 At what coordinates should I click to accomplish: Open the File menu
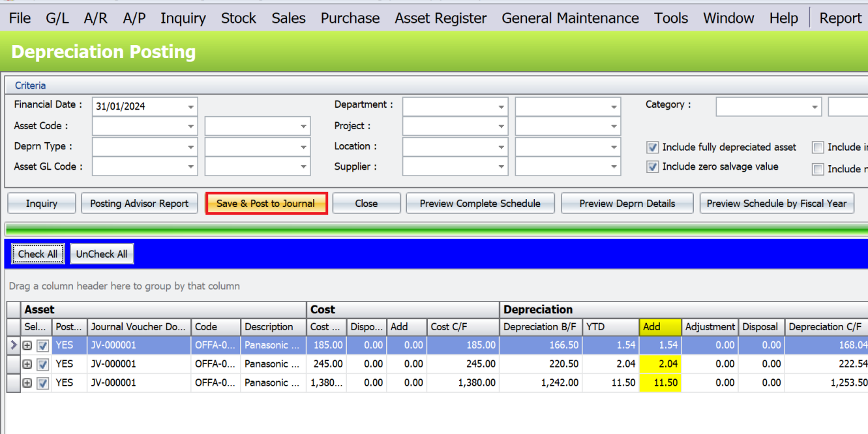(20, 18)
